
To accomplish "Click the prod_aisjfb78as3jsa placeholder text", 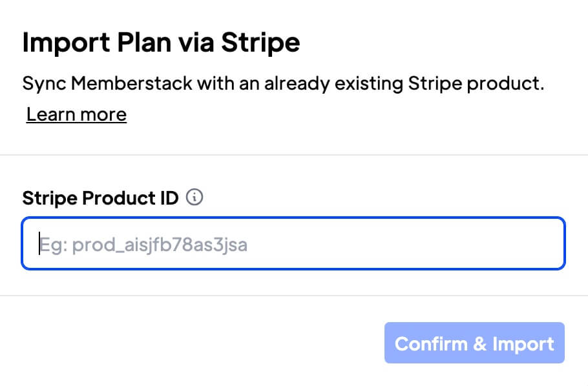I will point(160,245).
